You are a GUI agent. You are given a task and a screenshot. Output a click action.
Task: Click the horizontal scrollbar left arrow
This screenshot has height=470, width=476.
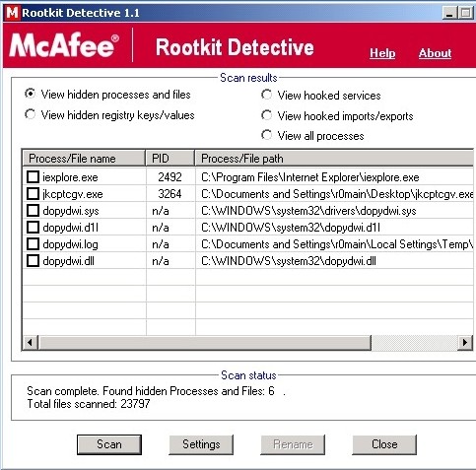tap(30, 343)
